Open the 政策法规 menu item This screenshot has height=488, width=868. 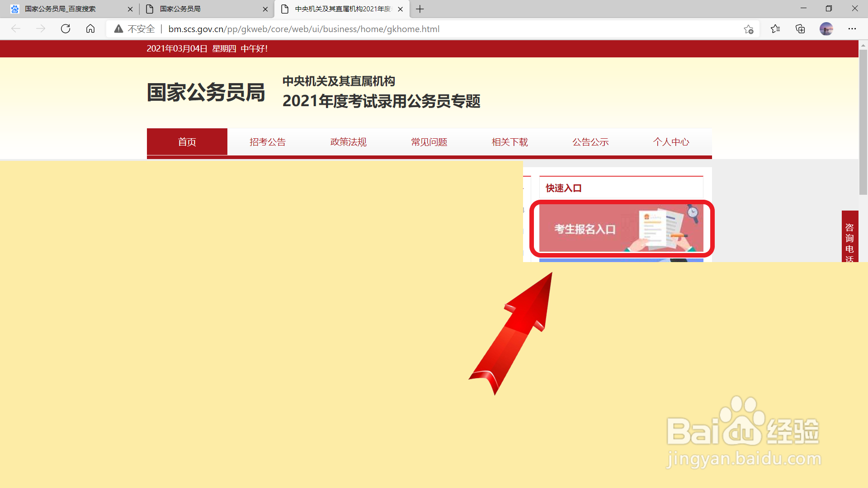(x=348, y=141)
